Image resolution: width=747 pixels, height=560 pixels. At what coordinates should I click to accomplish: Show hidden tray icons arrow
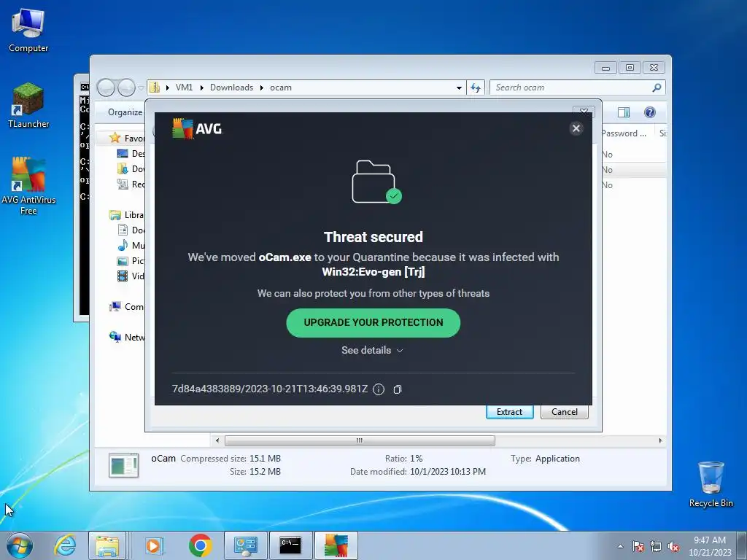pyautogui.click(x=620, y=546)
